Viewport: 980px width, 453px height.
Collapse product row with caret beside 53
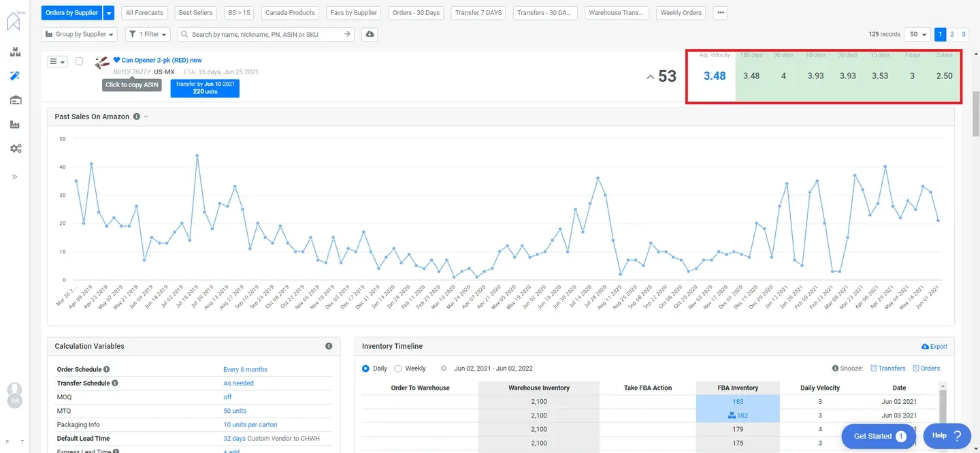point(651,77)
